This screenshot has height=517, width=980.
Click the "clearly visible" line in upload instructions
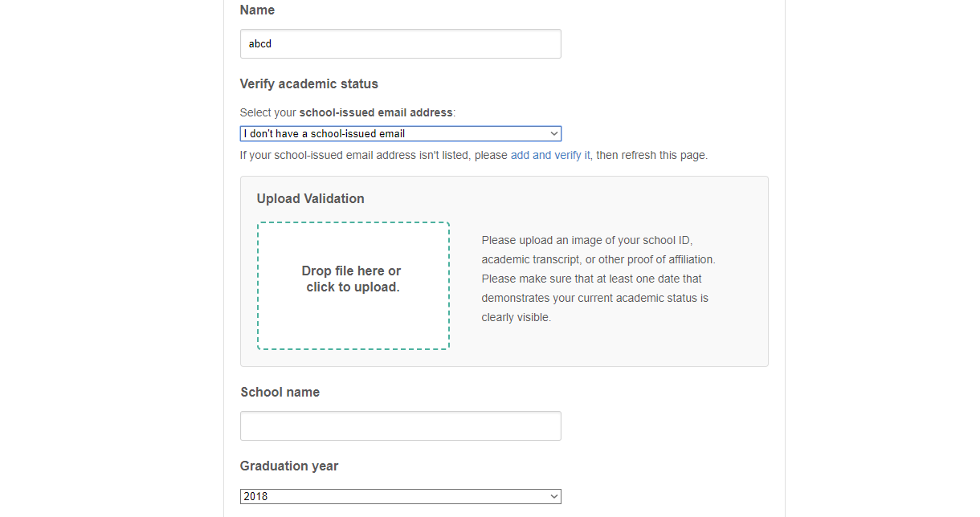[x=516, y=318]
